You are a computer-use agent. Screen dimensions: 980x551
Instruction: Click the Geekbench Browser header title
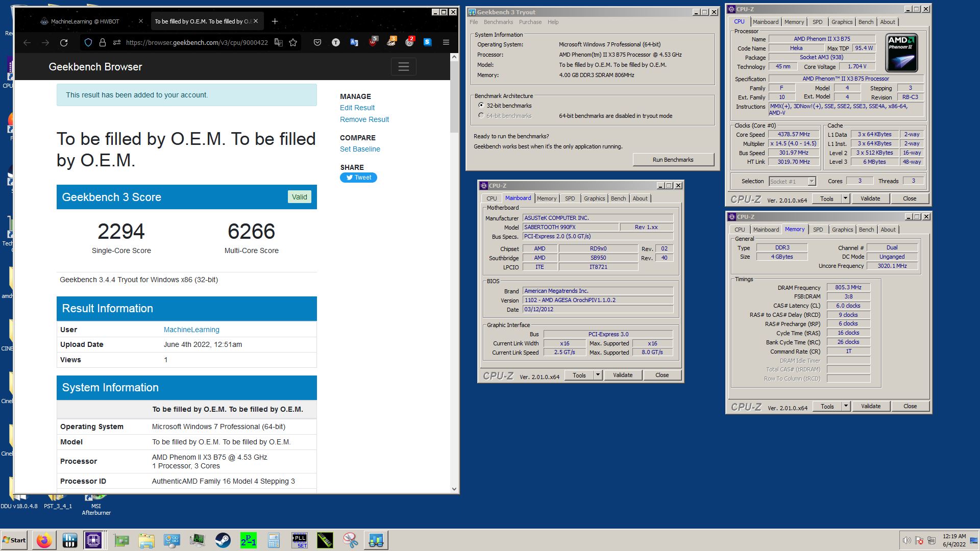(x=95, y=67)
